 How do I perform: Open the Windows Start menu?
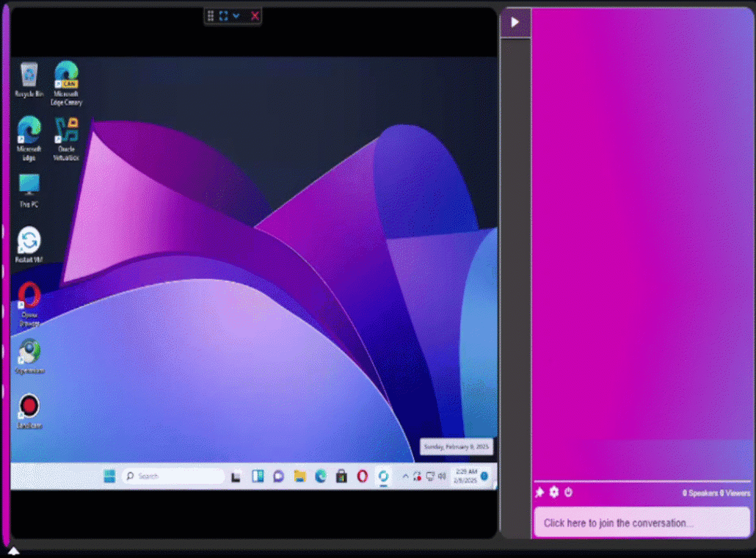tap(109, 476)
